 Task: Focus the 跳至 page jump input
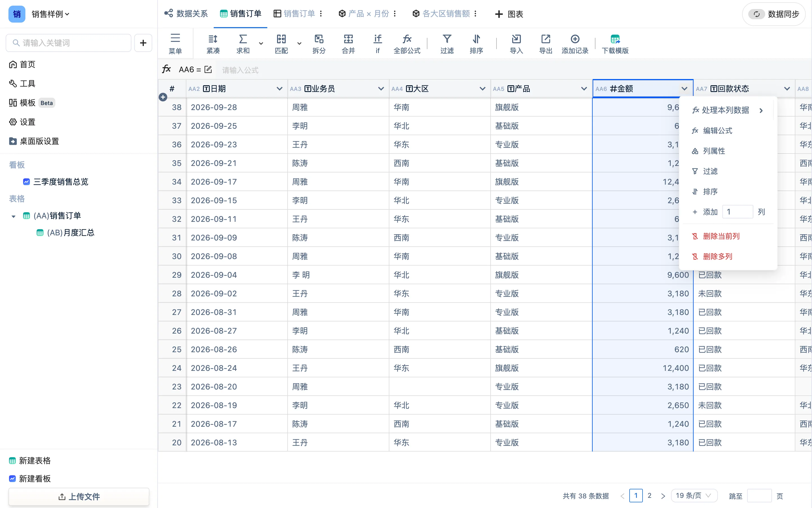pyautogui.click(x=760, y=496)
